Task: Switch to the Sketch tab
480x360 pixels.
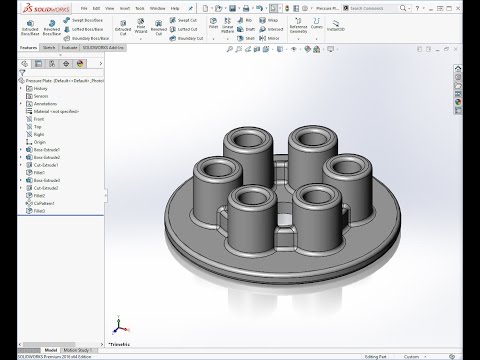Action: coord(49,48)
